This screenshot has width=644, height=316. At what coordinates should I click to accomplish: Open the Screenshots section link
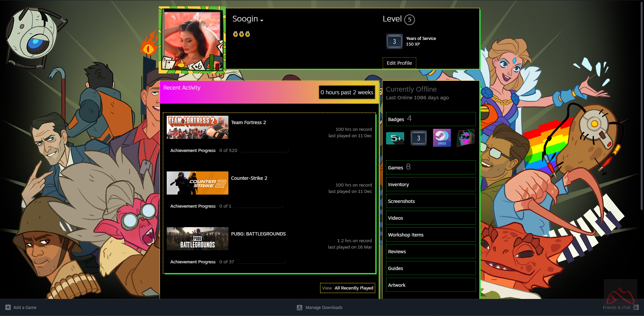(x=401, y=201)
